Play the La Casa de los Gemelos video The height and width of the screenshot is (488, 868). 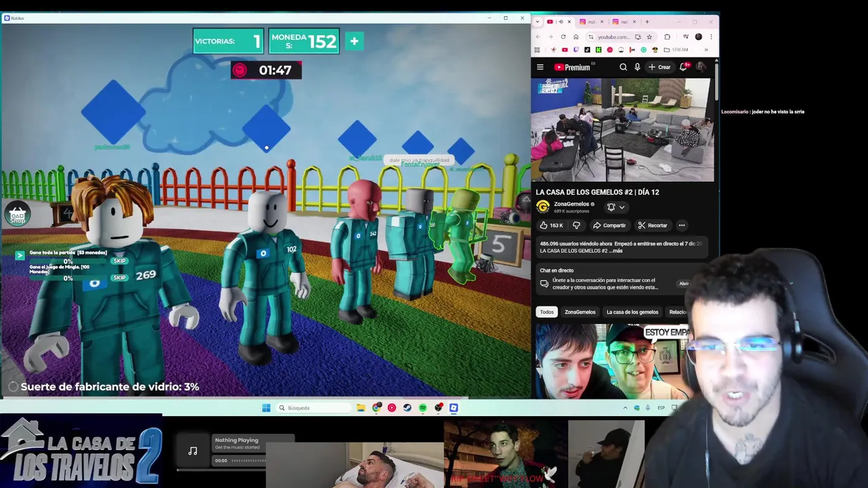tap(623, 129)
